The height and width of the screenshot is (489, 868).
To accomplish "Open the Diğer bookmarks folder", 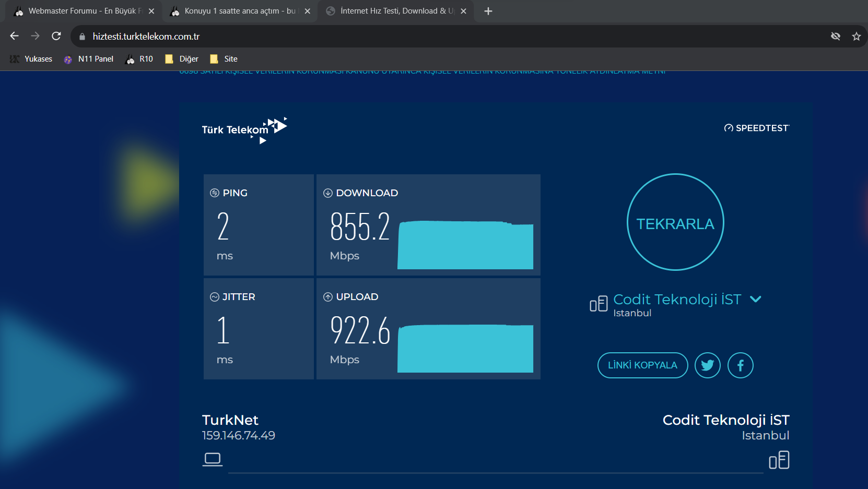I will 182,59.
